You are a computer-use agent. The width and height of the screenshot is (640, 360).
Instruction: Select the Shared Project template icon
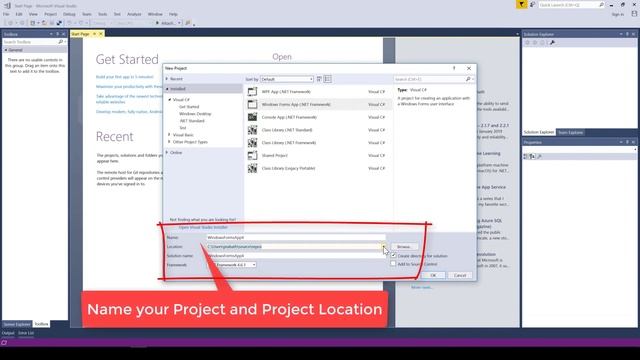click(252, 156)
